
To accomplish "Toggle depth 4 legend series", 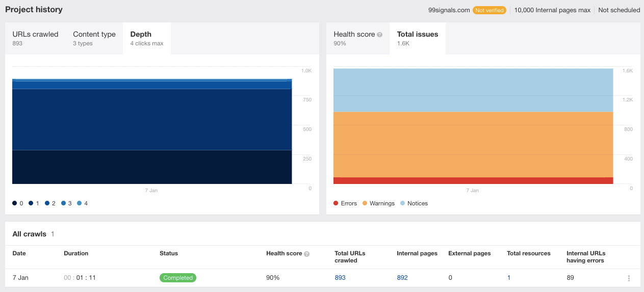I will 83,203.
